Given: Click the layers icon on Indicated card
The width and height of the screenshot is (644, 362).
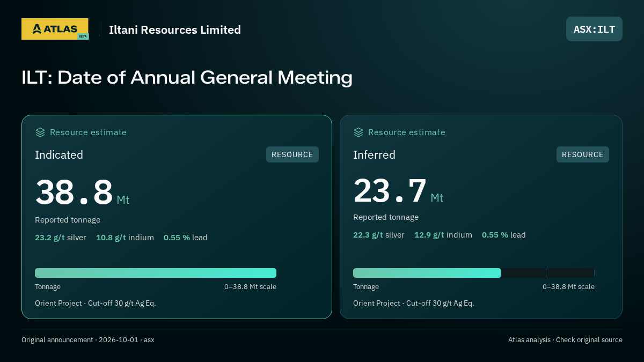Looking at the screenshot, I should coord(40,132).
